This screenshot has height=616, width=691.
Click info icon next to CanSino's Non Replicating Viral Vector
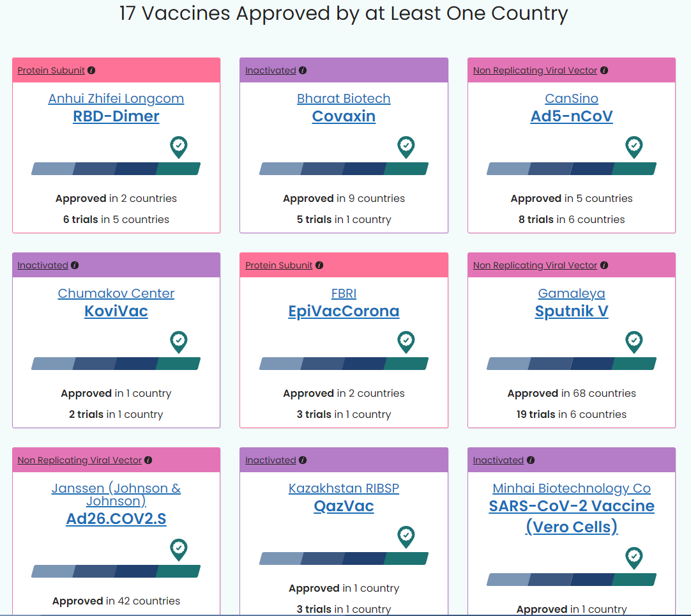(x=604, y=70)
